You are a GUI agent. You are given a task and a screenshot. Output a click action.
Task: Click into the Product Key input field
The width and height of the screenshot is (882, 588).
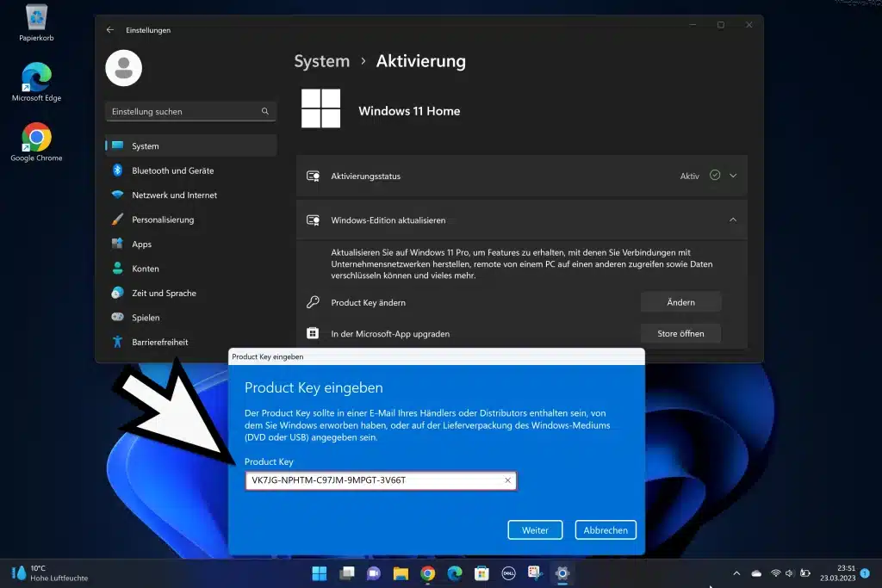tap(381, 480)
